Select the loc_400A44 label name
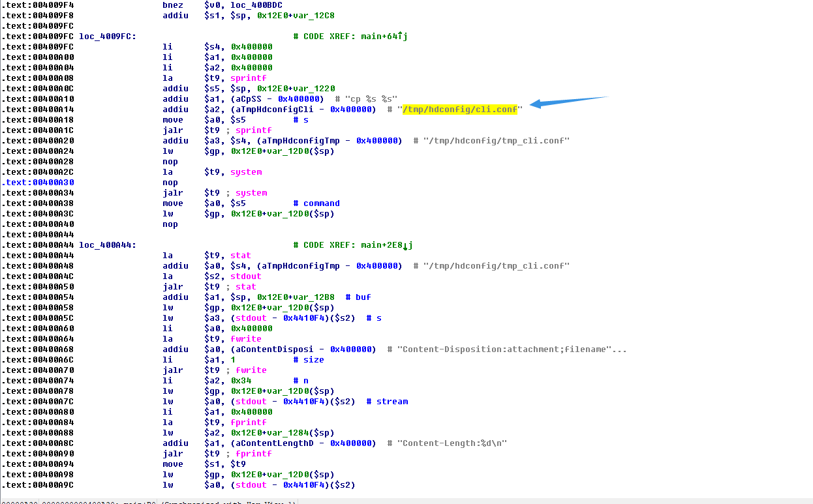The width and height of the screenshot is (813, 504). point(107,245)
